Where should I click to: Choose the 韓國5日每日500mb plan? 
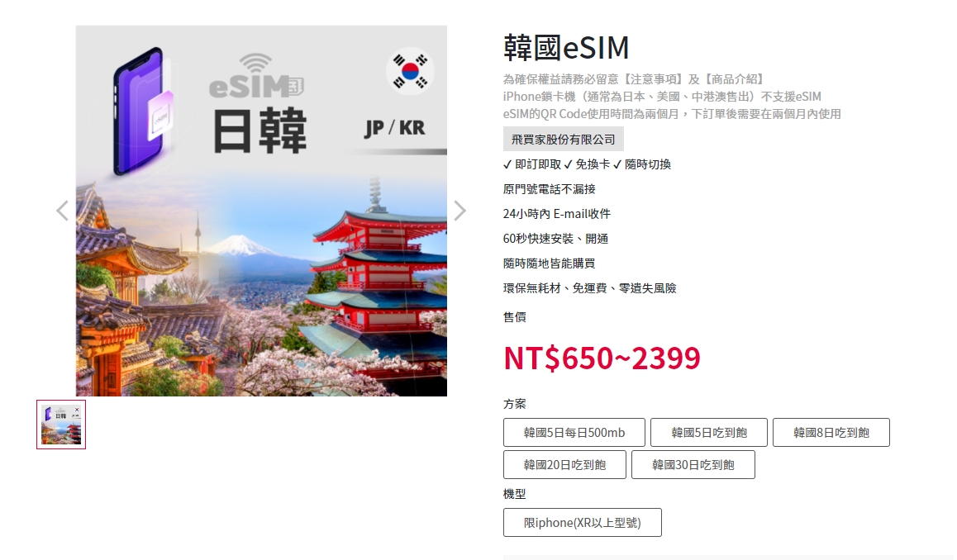(x=574, y=433)
